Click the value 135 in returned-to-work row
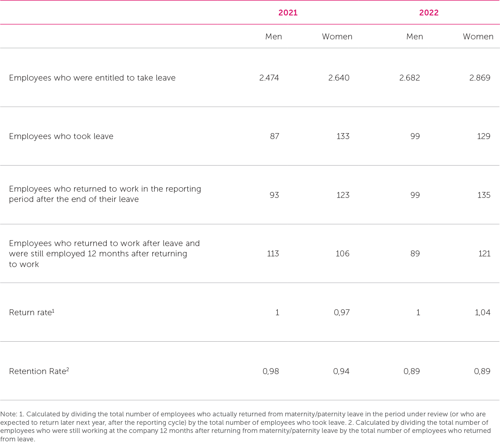 pyautogui.click(x=483, y=195)
